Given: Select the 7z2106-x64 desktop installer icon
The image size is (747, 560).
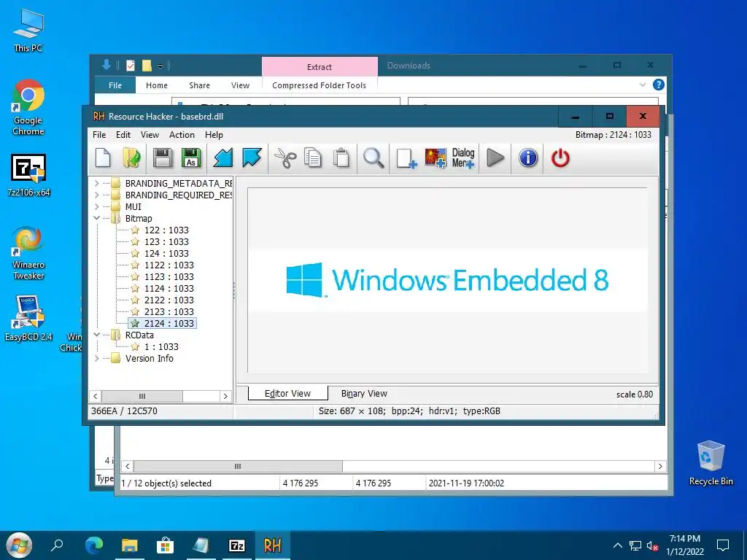Looking at the screenshot, I should [28, 175].
